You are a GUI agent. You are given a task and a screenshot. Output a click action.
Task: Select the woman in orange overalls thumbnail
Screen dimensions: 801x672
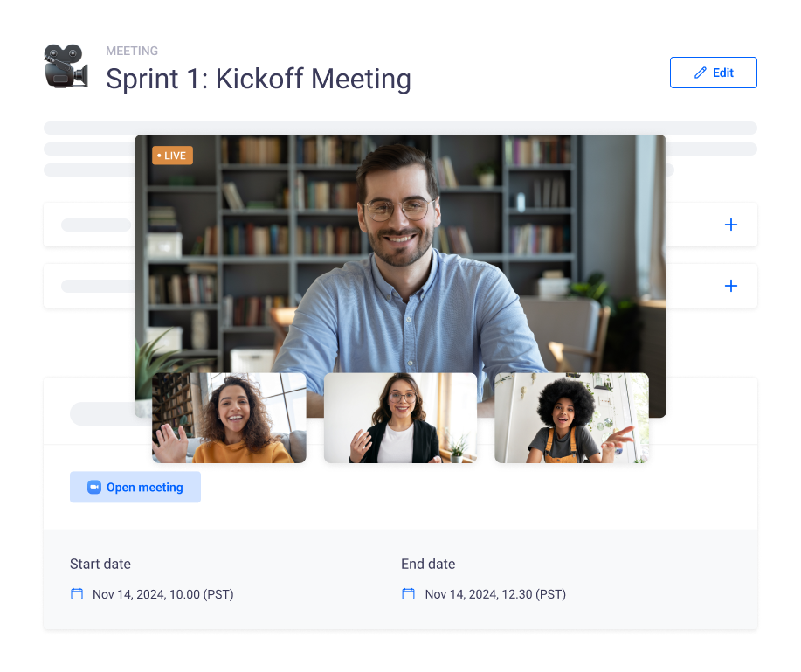pyautogui.click(x=571, y=418)
